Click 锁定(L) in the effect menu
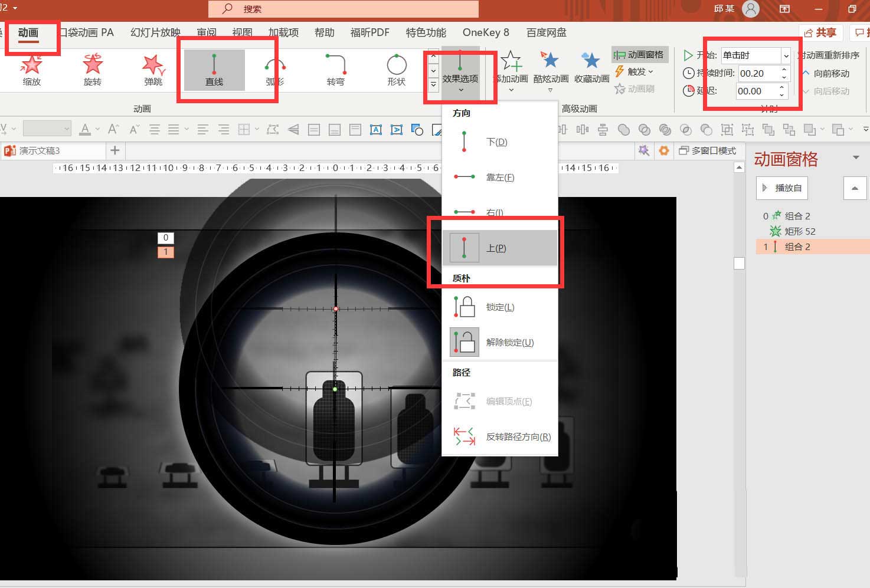The width and height of the screenshot is (870, 588). click(499, 307)
